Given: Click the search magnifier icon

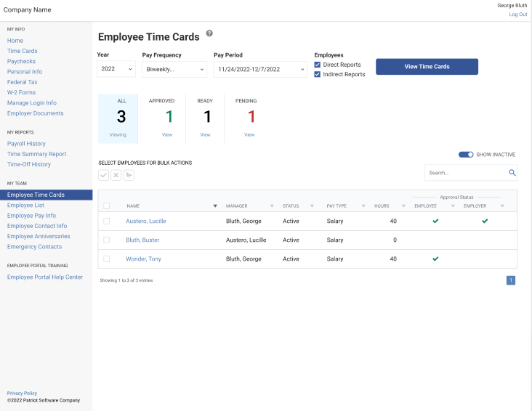Looking at the screenshot, I should [512, 173].
